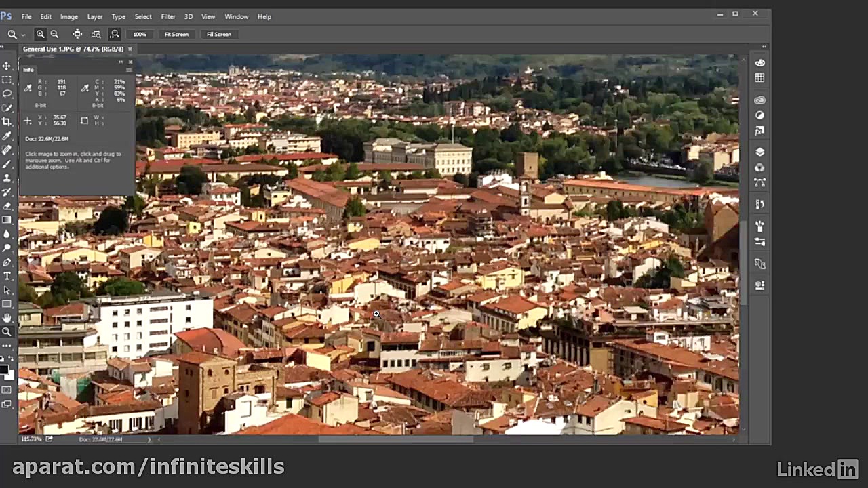Select the Eraser tool
Viewport: 868px width, 488px height.
coord(7,206)
